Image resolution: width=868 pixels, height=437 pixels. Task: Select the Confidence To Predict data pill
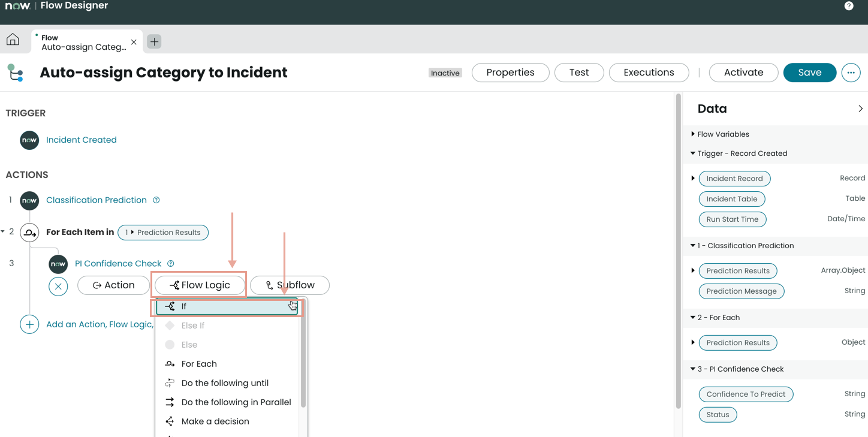click(x=746, y=394)
